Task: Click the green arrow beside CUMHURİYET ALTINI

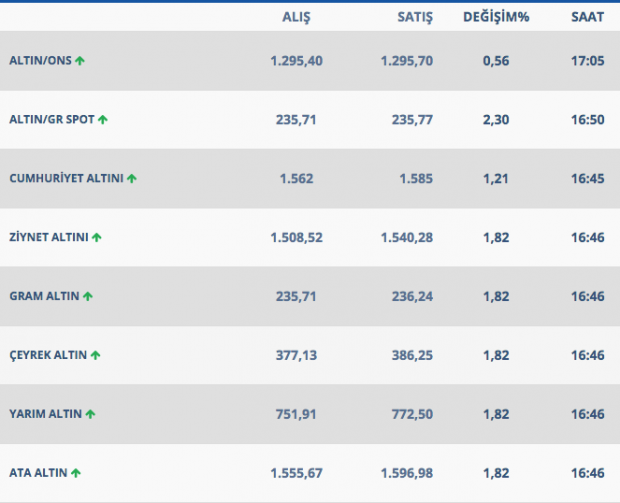Action: 132,179
